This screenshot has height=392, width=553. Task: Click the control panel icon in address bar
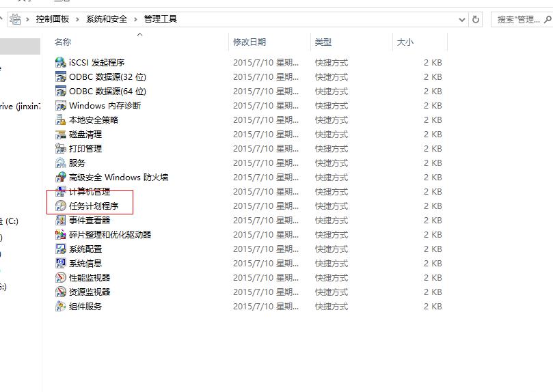(15, 19)
